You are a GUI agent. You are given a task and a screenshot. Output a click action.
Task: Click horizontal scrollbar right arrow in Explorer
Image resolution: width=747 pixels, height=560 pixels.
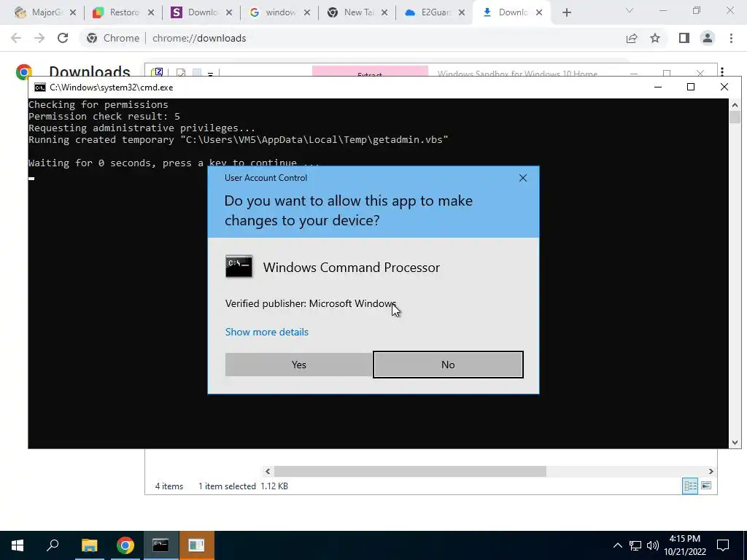tap(711, 472)
